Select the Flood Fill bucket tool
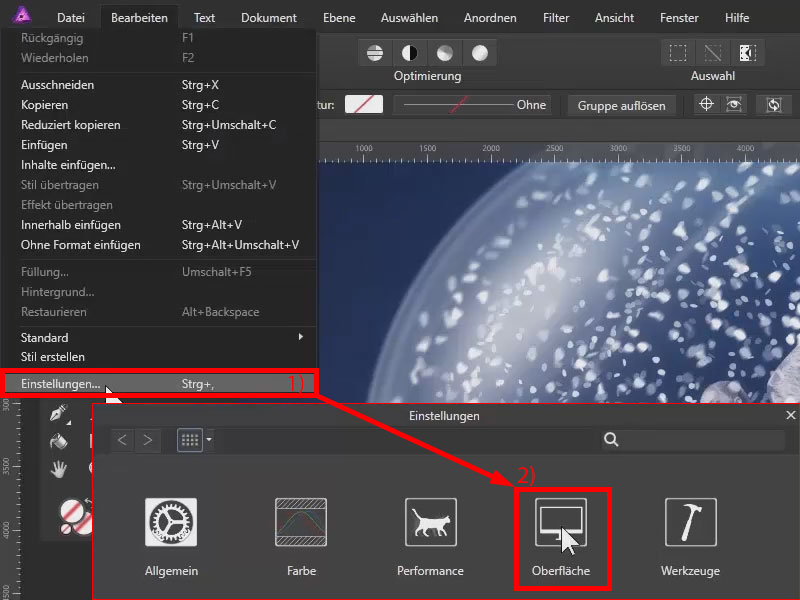Image resolution: width=800 pixels, height=600 pixels. point(59,441)
